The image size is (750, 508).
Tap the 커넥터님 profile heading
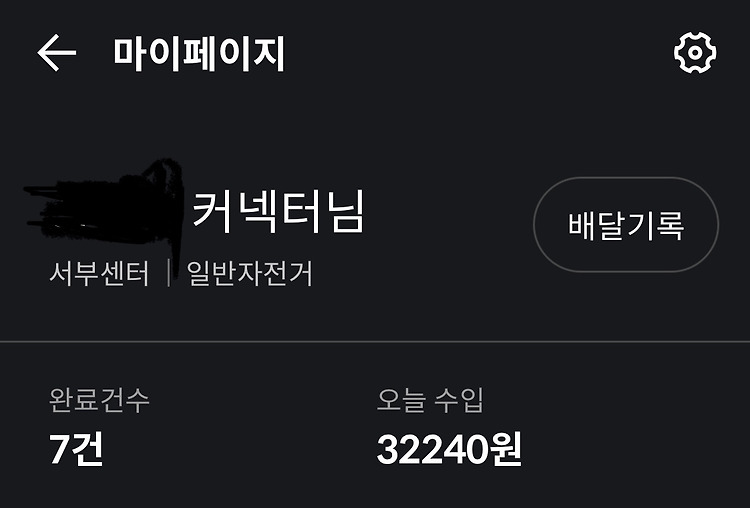pos(278,211)
